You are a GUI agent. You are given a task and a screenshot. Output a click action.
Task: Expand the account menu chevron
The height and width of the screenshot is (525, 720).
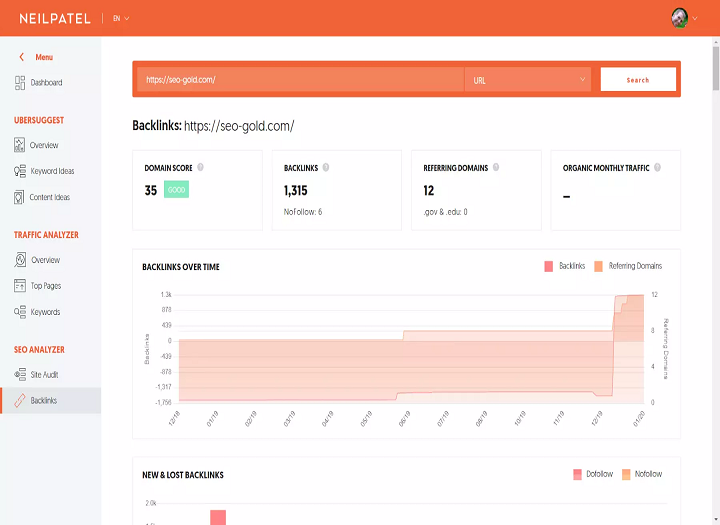click(695, 18)
